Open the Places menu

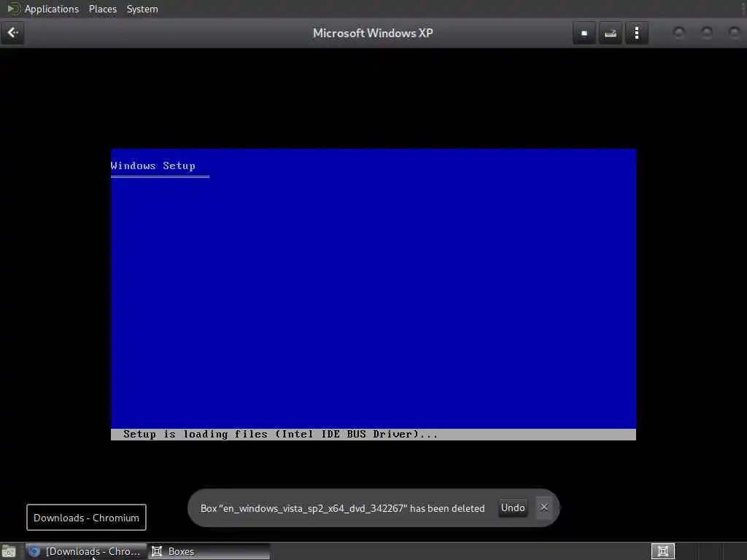[x=103, y=9]
